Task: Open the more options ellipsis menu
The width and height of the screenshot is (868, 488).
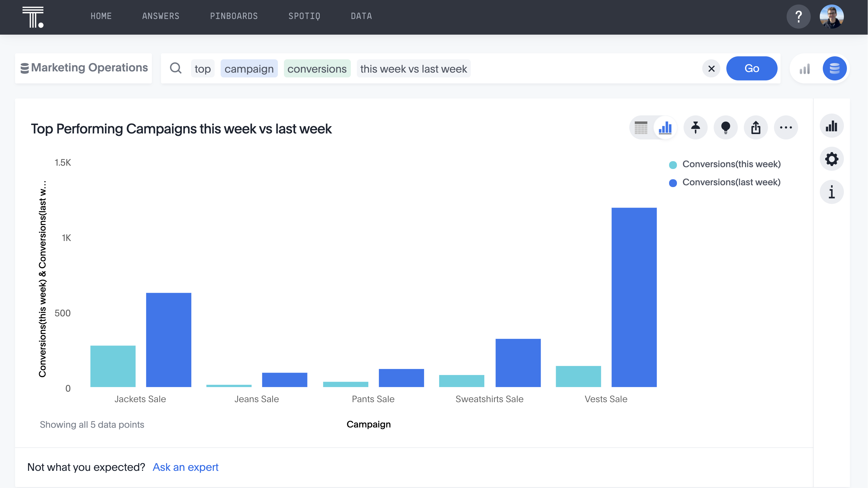Action: (786, 128)
